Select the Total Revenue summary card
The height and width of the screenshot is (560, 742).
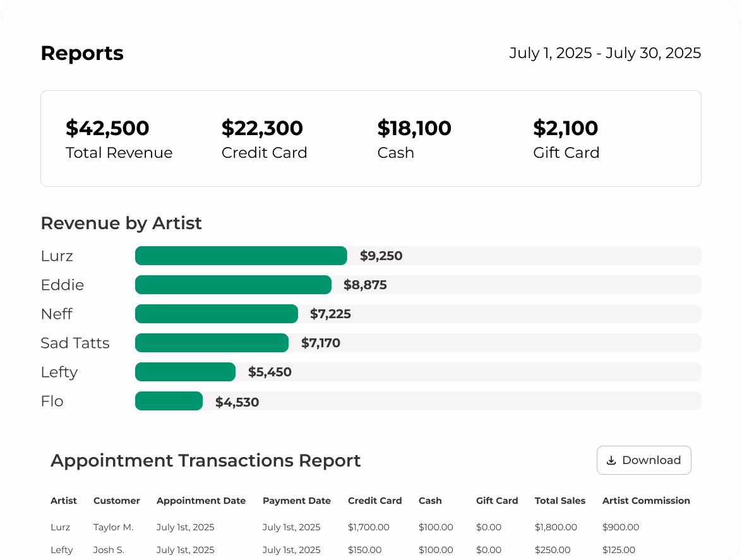click(x=119, y=138)
